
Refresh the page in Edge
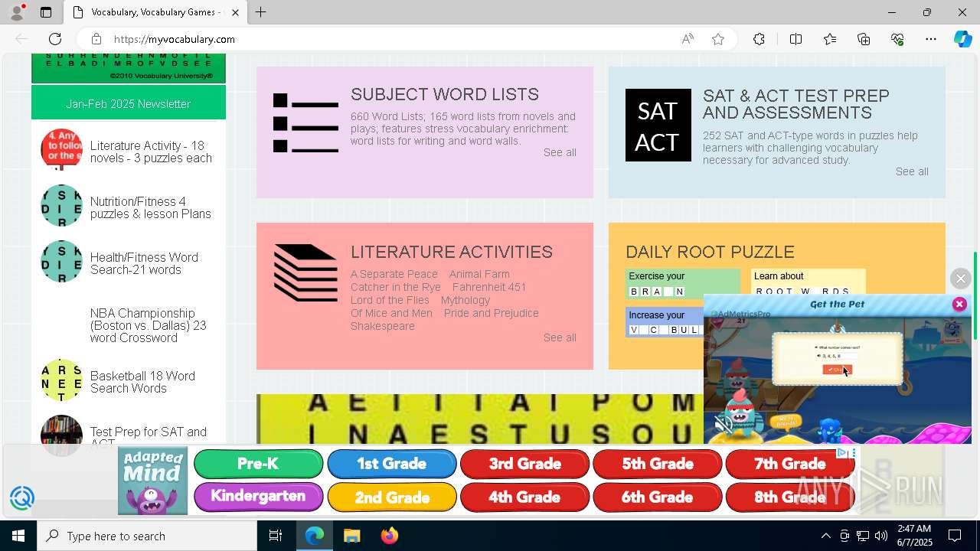[55, 39]
